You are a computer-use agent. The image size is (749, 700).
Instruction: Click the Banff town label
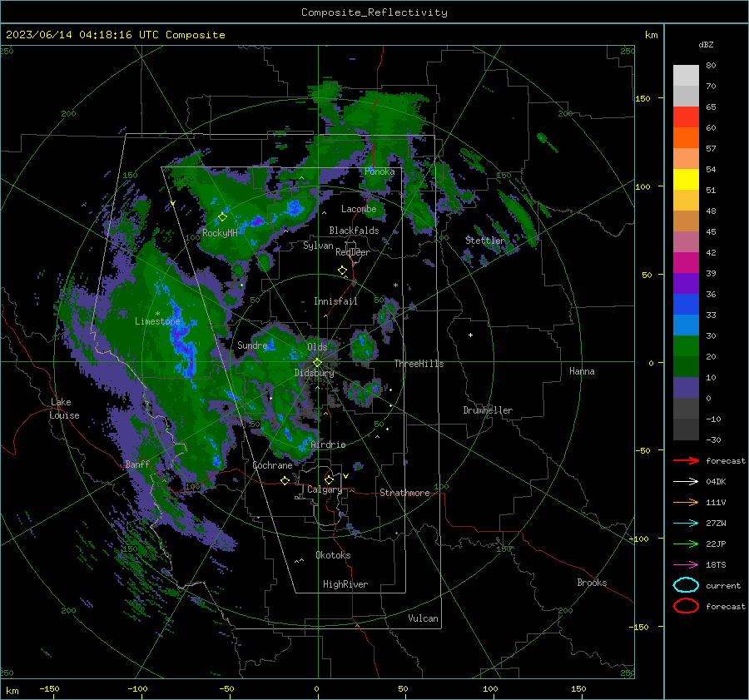coord(137,464)
